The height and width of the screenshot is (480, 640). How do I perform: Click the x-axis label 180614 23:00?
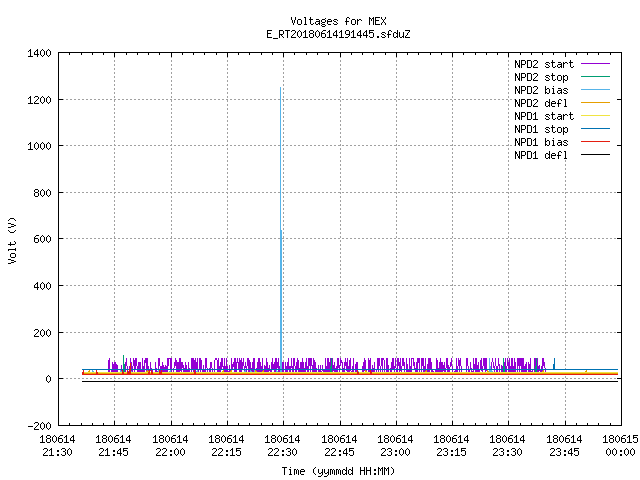pos(395,446)
